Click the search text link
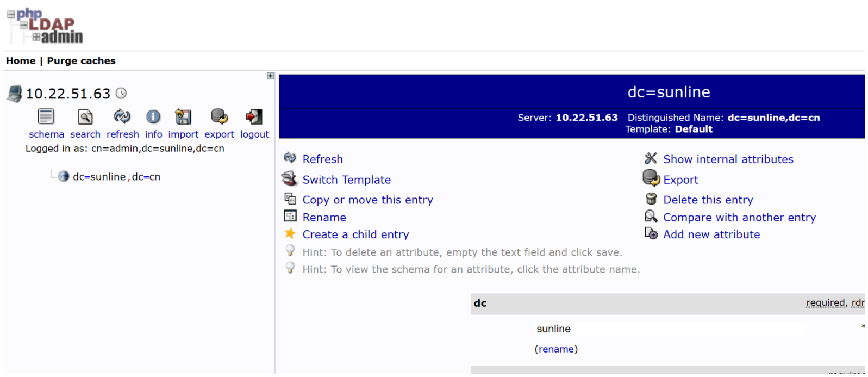Screen dimensions: 868x377 85,134
